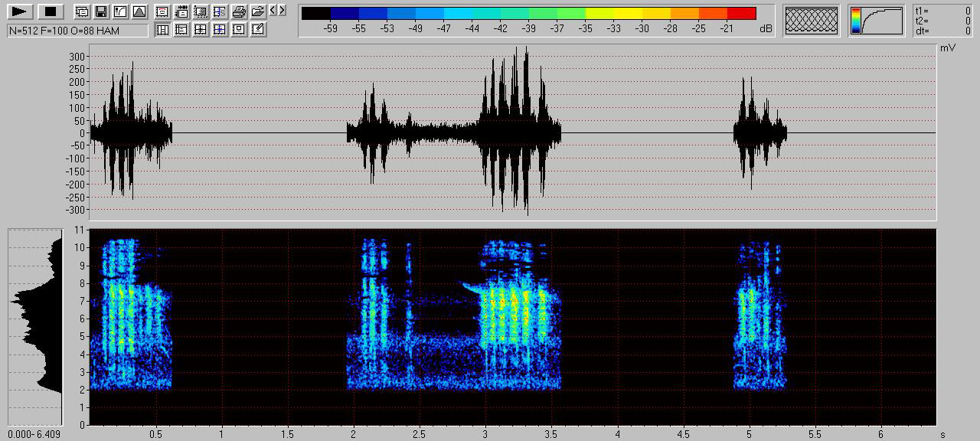Click the left arrow scroll button
This screenshot has height=441, width=980.
[273, 11]
